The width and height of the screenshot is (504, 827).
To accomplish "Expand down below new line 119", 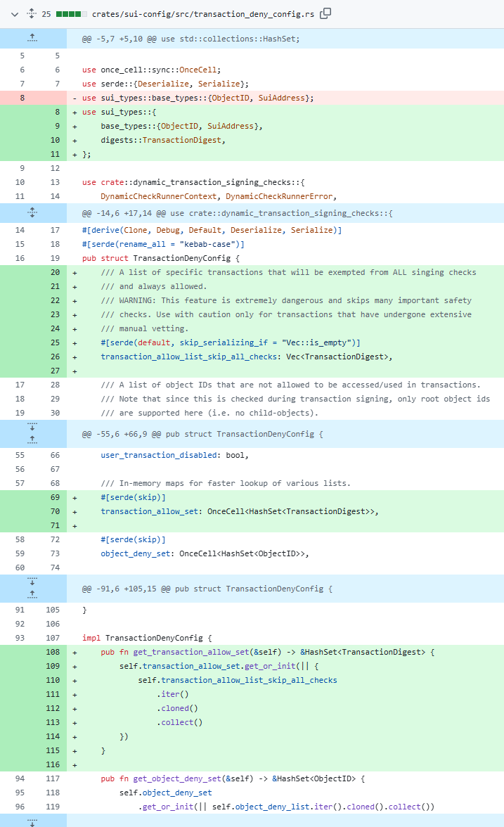I will coord(33,820).
